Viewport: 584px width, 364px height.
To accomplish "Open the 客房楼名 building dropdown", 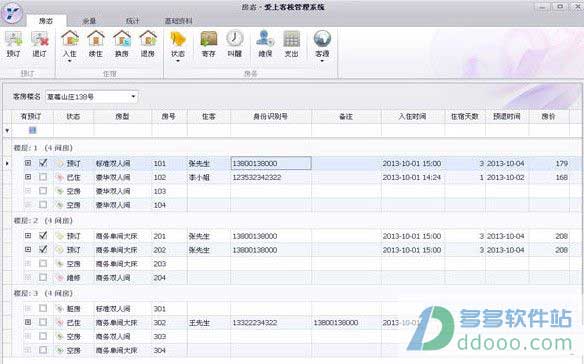I will tap(133, 97).
